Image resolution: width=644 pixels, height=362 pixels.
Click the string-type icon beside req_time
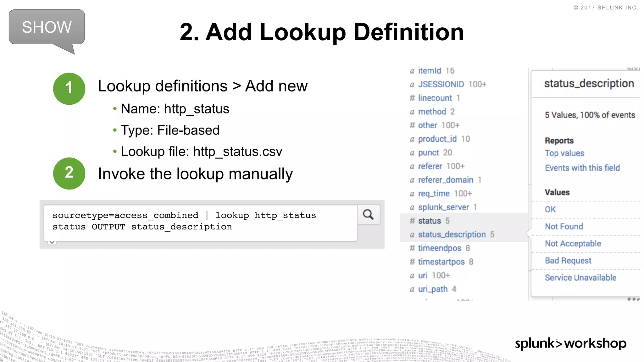(412, 194)
